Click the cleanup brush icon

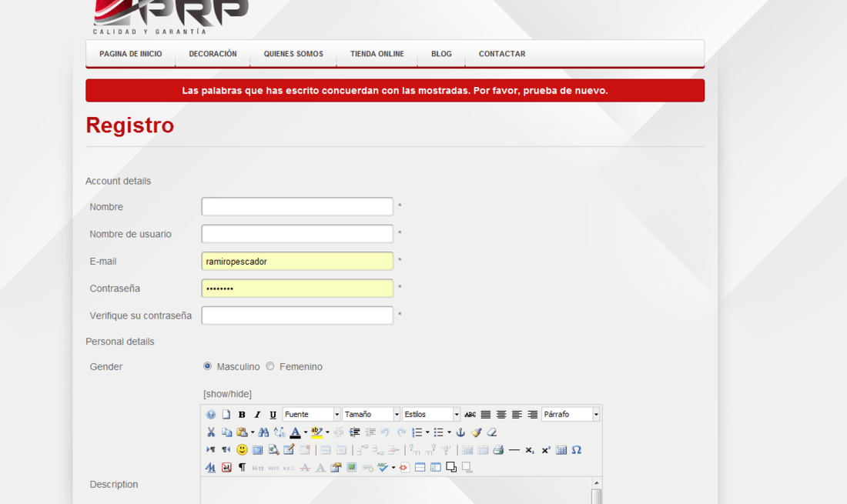(476, 432)
